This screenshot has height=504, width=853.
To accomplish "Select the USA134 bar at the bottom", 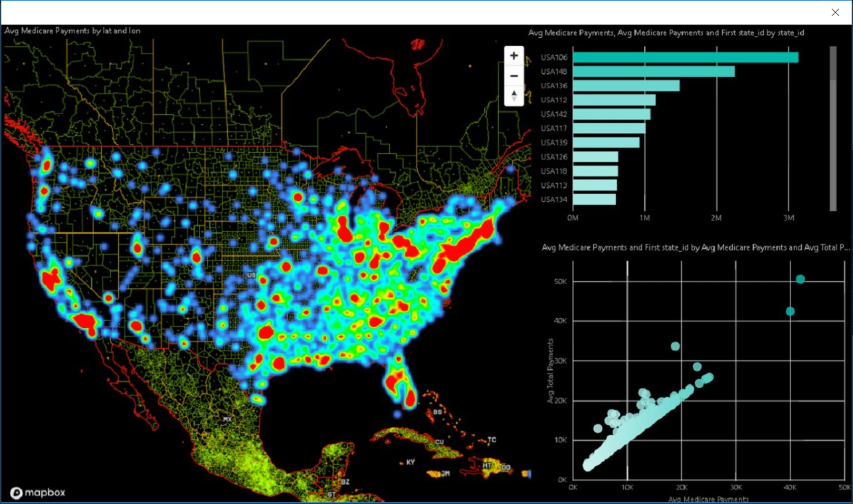I will pyautogui.click(x=593, y=199).
